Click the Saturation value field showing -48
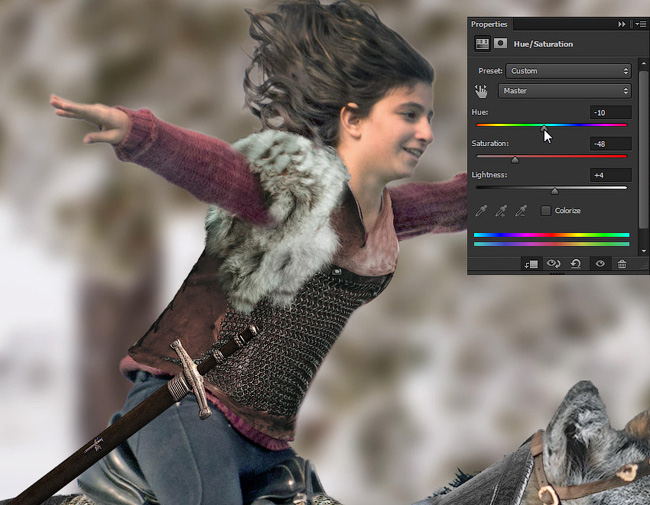 tap(611, 144)
